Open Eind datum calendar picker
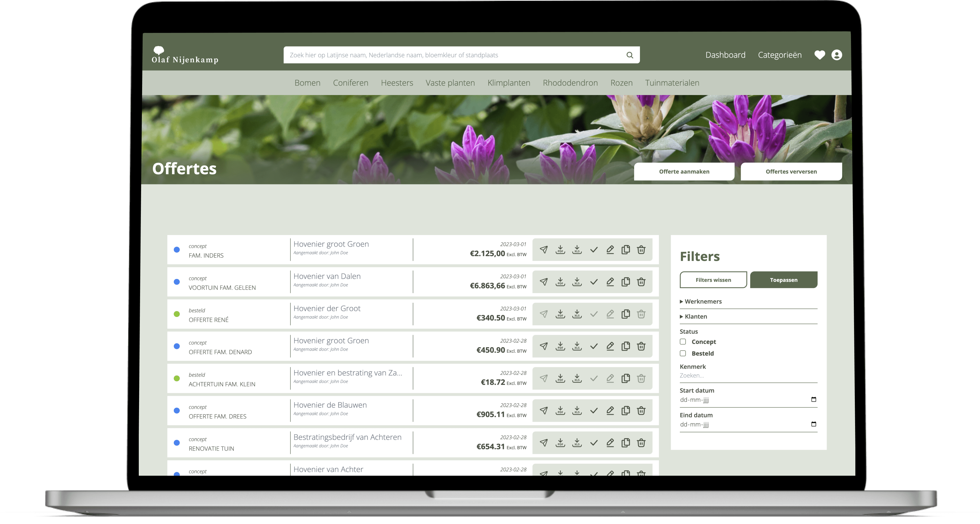The width and height of the screenshot is (980, 524). pyautogui.click(x=814, y=424)
